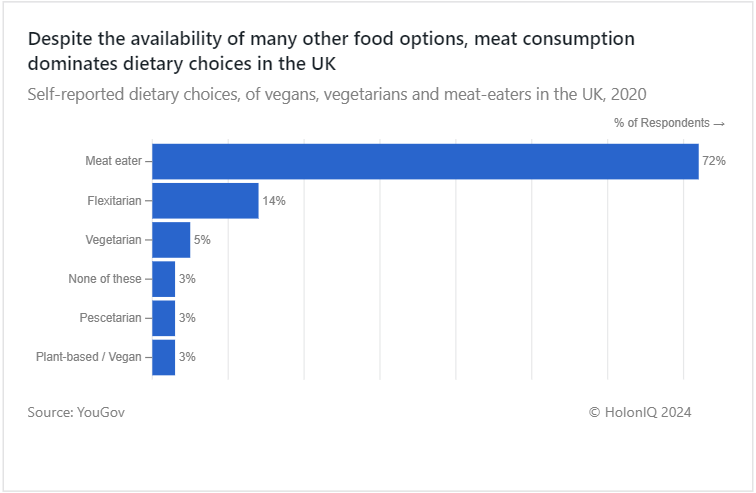Click the Pescetarian bar
The width and height of the screenshot is (756, 493).
point(163,318)
